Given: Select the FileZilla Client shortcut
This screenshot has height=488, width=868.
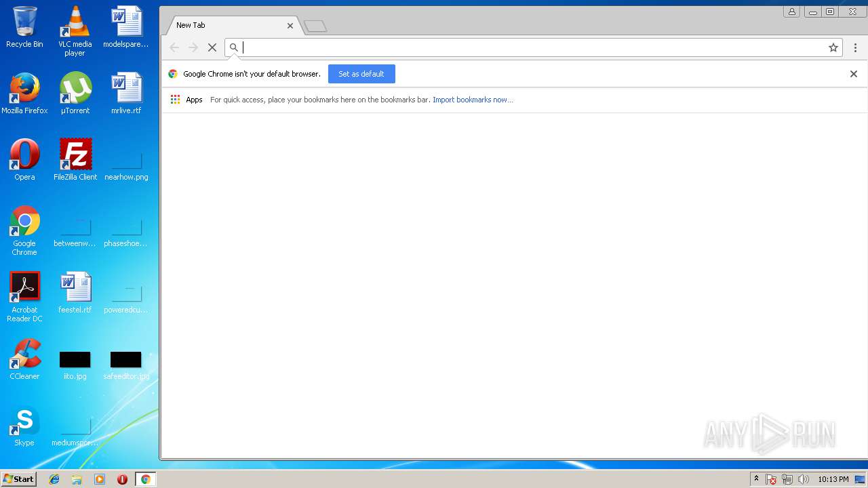Looking at the screenshot, I should [x=75, y=160].
